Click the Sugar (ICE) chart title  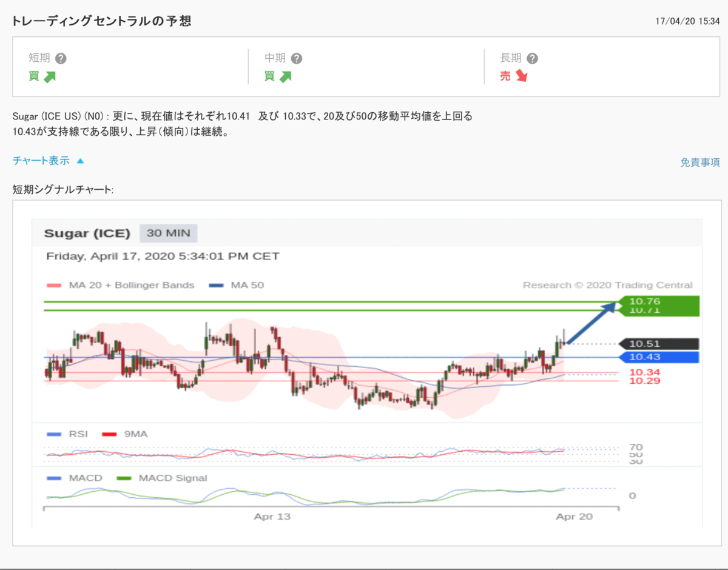[x=87, y=233]
